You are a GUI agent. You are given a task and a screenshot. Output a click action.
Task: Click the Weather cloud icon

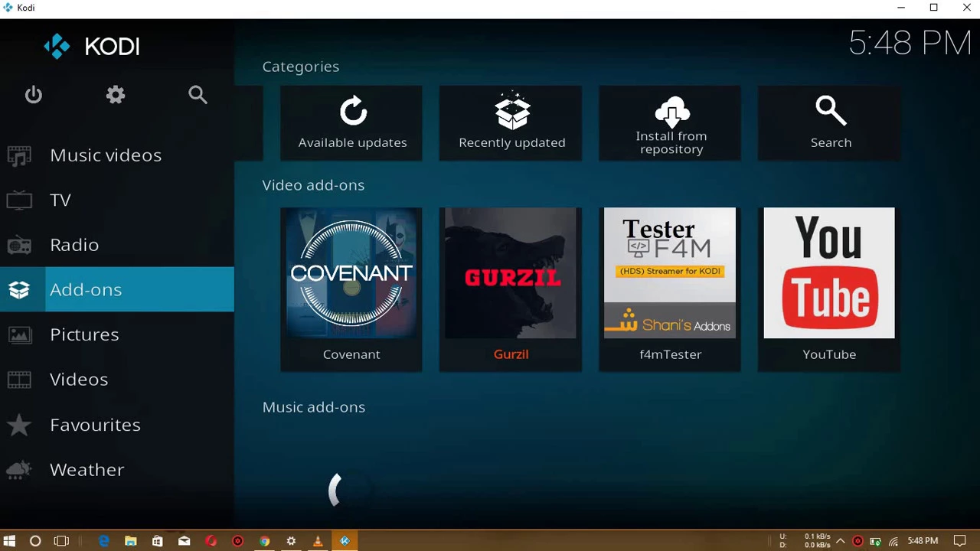(x=19, y=469)
